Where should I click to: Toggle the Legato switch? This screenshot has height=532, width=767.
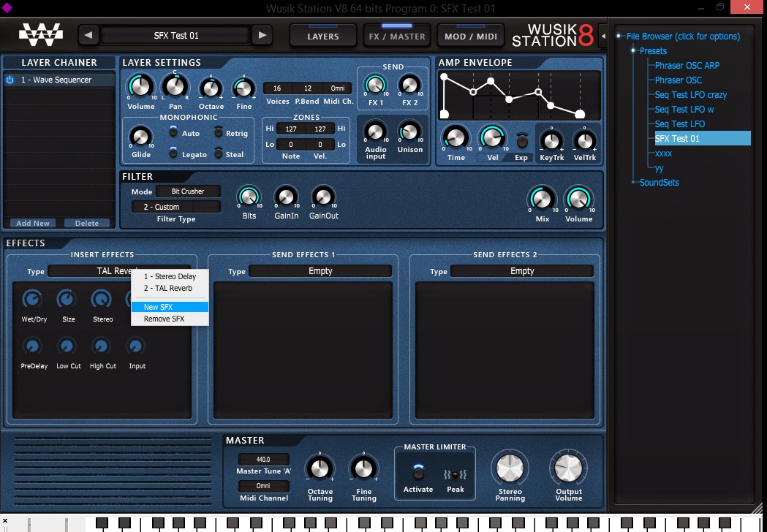click(173, 153)
